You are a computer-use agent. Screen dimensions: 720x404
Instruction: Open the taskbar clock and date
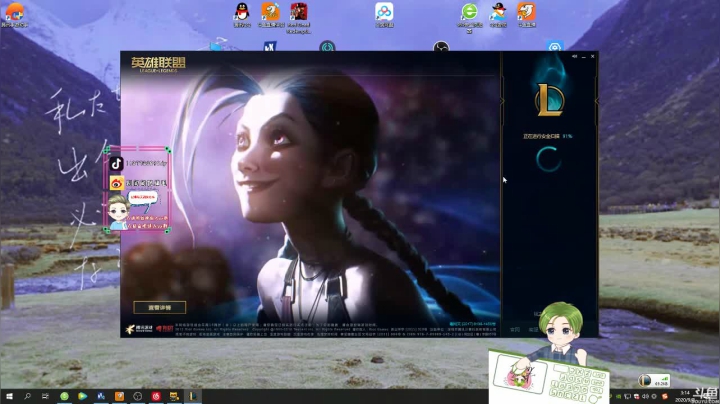[685, 396]
